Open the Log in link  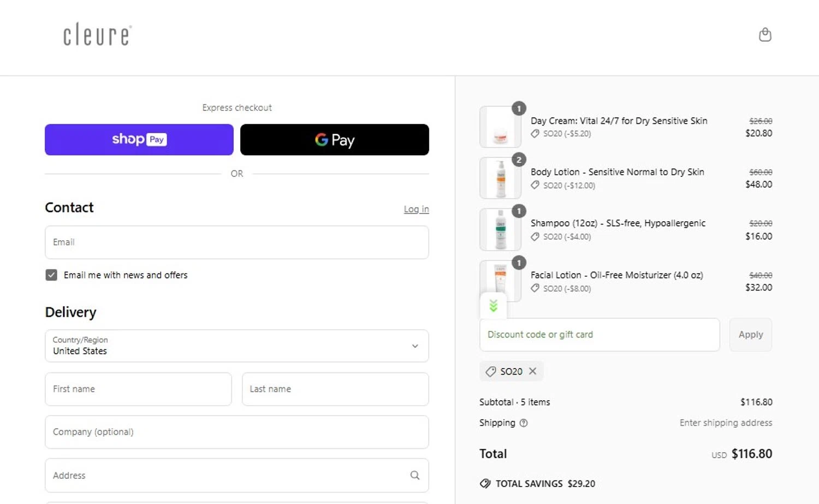[416, 209]
